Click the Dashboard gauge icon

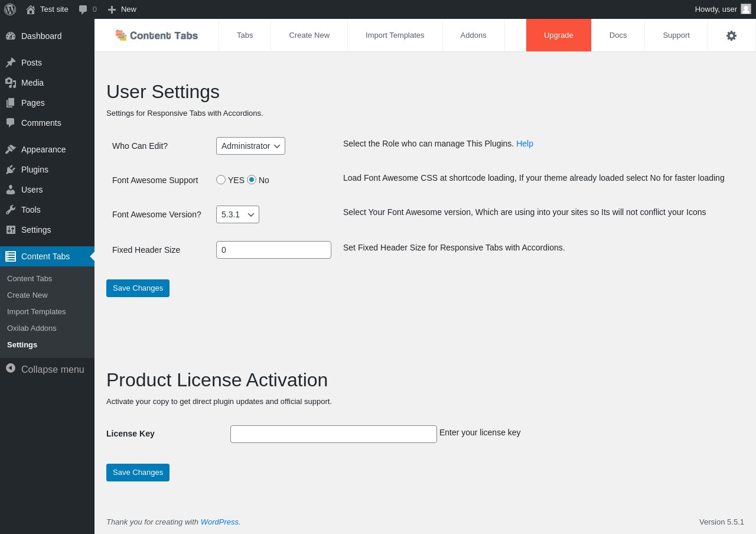click(11, 36)
